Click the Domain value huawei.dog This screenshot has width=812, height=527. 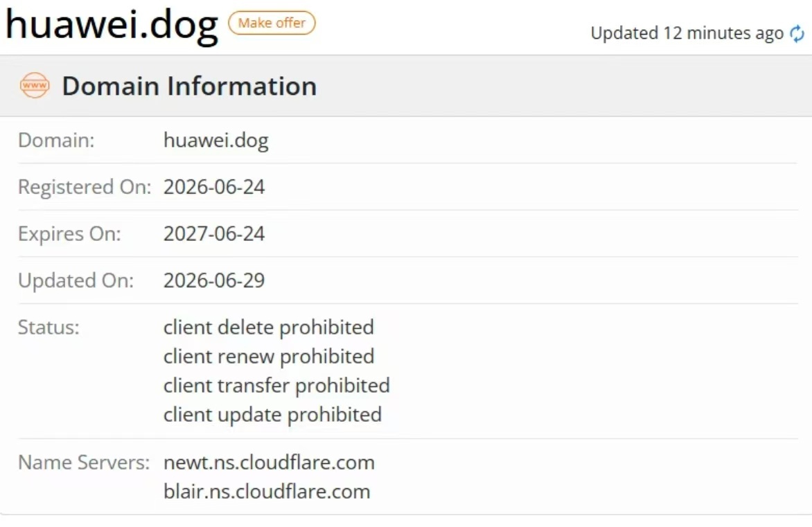(216, 141)
